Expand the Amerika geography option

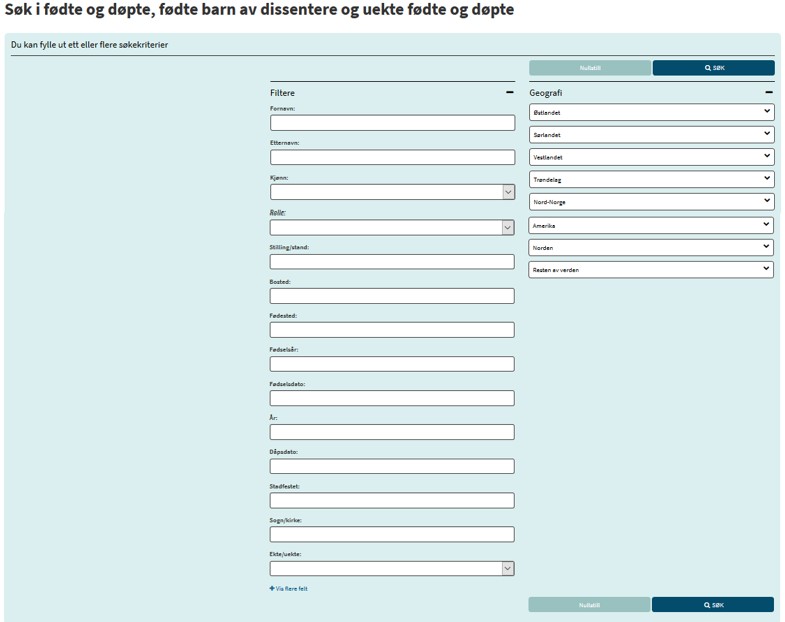651,226
